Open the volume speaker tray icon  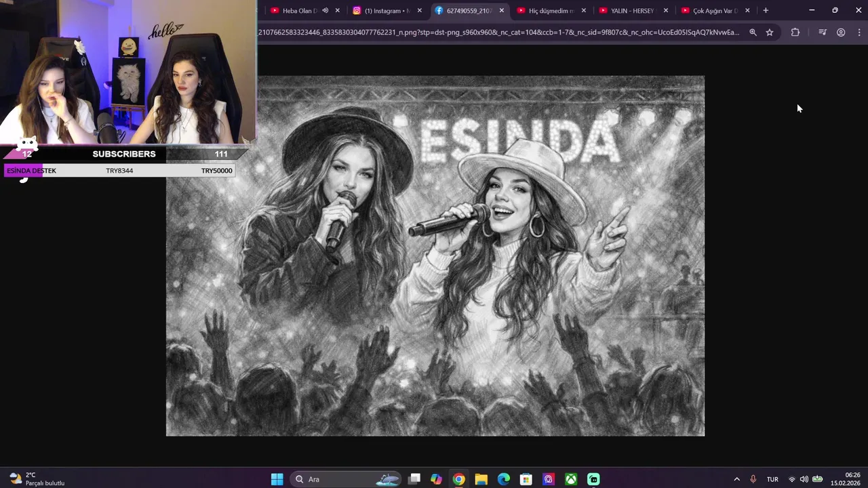point(804,479)
